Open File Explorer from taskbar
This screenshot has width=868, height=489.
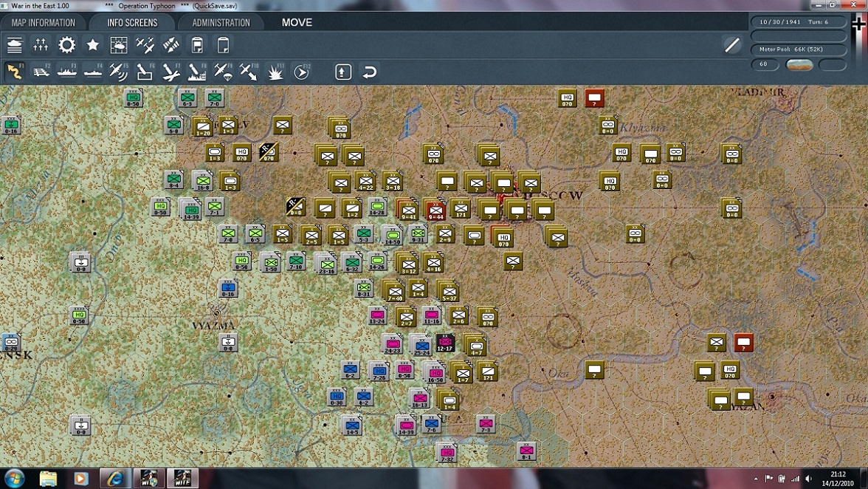coord(47,479)
